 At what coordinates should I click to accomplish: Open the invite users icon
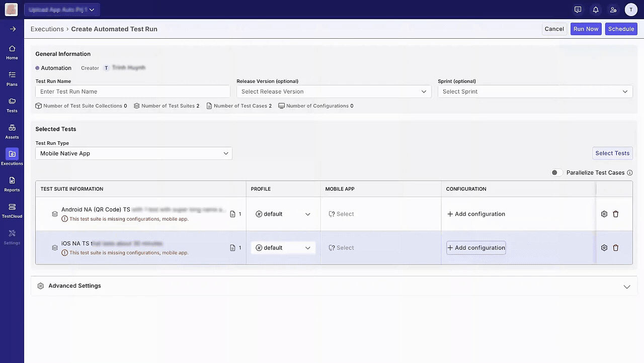[x=613, y=10]
